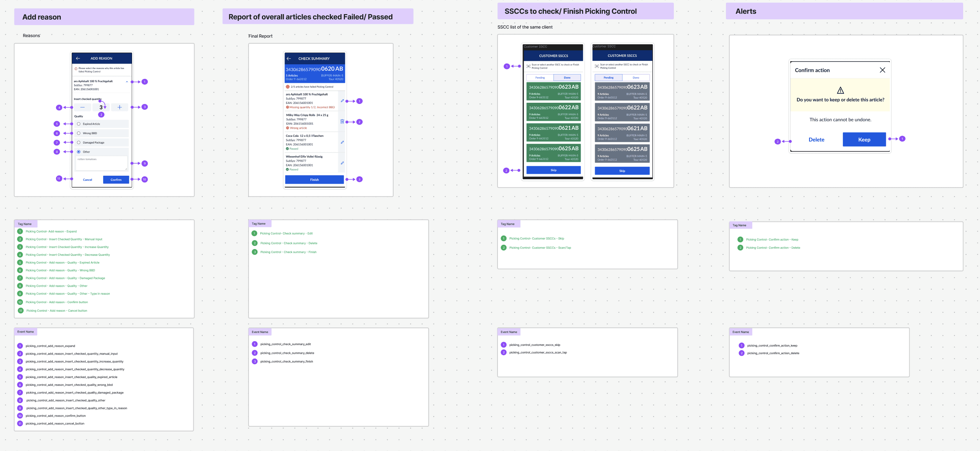980x451 pixels.
Task: Click back arrow in Check Summary header
Action: tap(289, 59)
